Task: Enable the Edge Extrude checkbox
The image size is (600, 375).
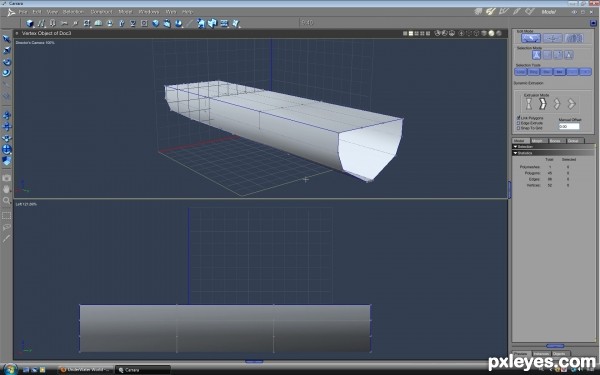Action: (518, 123)
